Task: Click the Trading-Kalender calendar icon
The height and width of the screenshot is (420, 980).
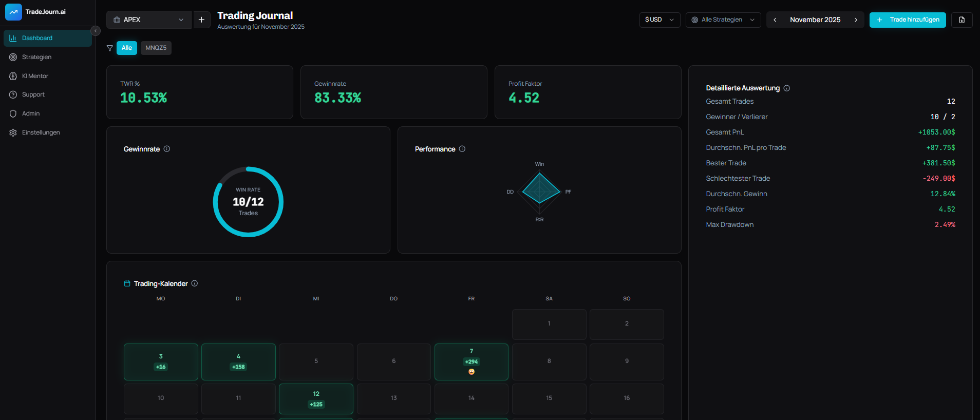Action: click(x=127, y=283)
